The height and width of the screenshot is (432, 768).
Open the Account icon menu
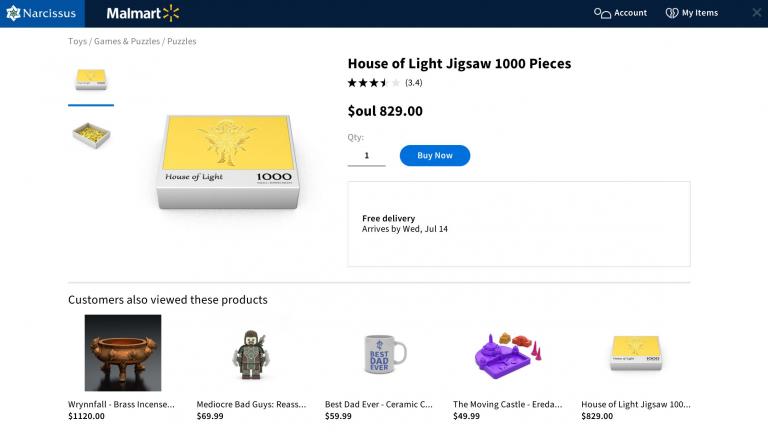pyautogui.click(x=603, y=13)
